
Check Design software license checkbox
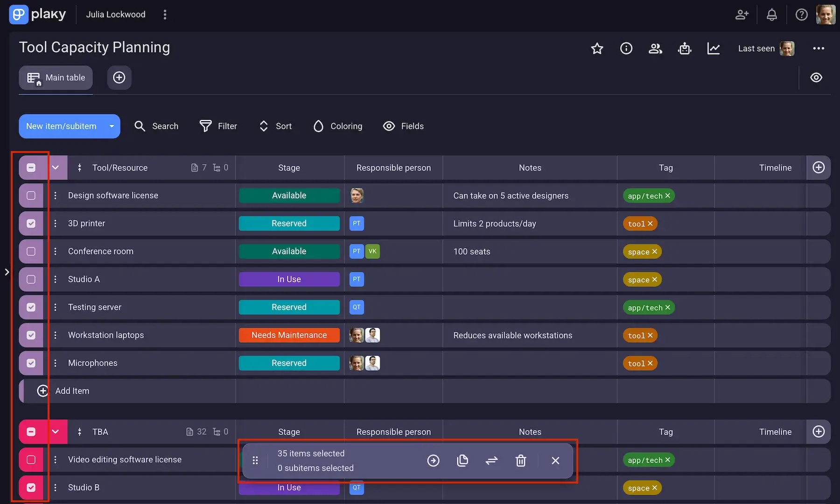coord(31,195)
